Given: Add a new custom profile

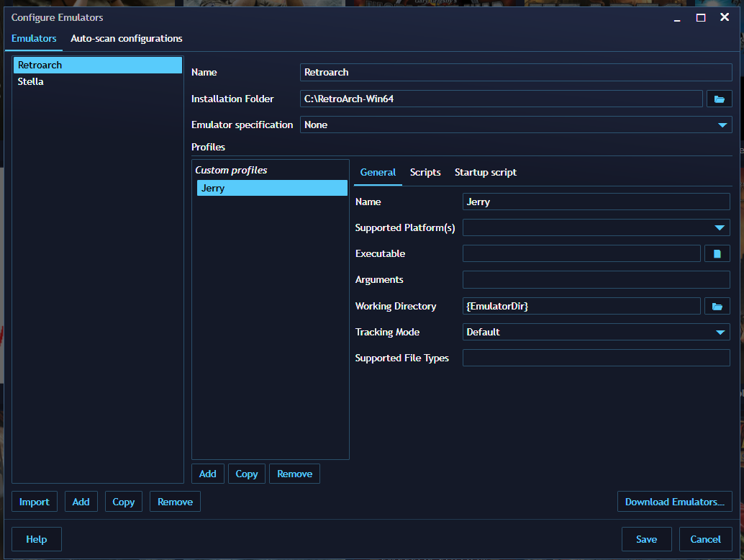Looking at the screenshot, I should (x=207, y=473).
